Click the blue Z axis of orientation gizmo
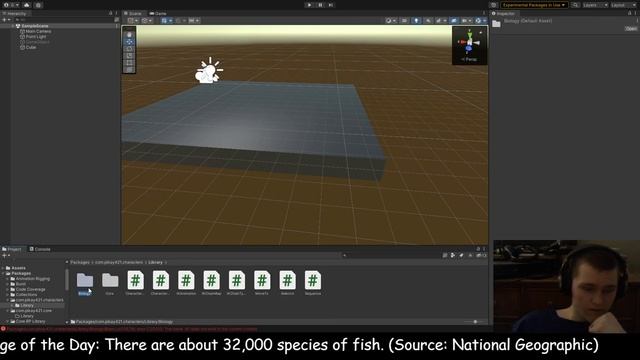 pyautogui.click(x=469, y=49)
